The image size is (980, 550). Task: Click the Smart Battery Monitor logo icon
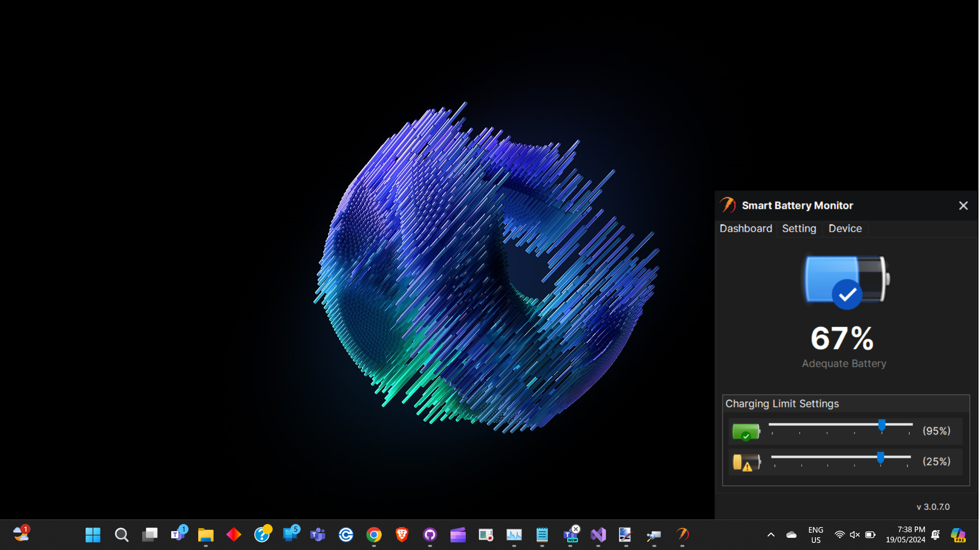728,205
